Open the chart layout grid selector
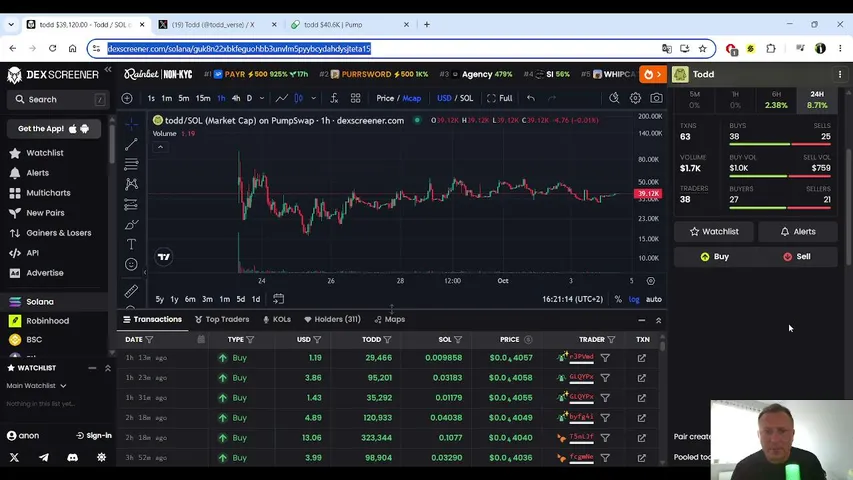 (x=355, y=99)
